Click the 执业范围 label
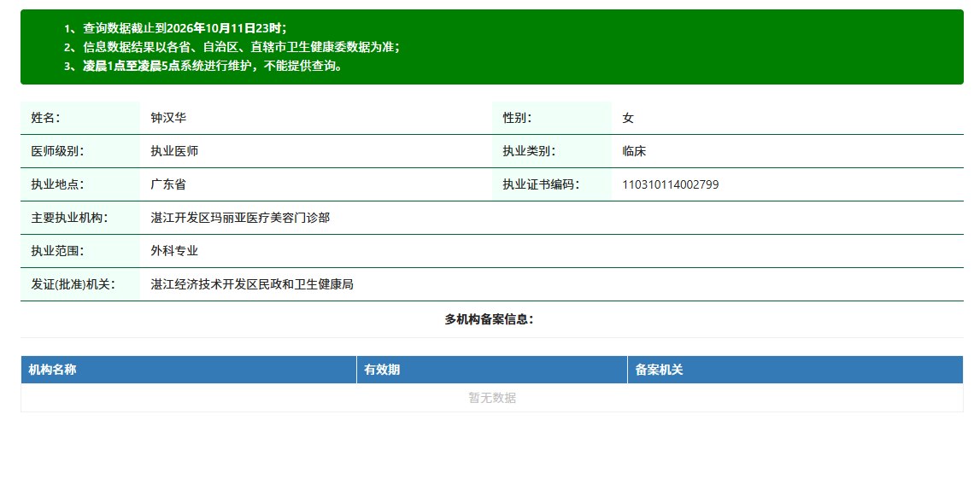 (57, 250)
